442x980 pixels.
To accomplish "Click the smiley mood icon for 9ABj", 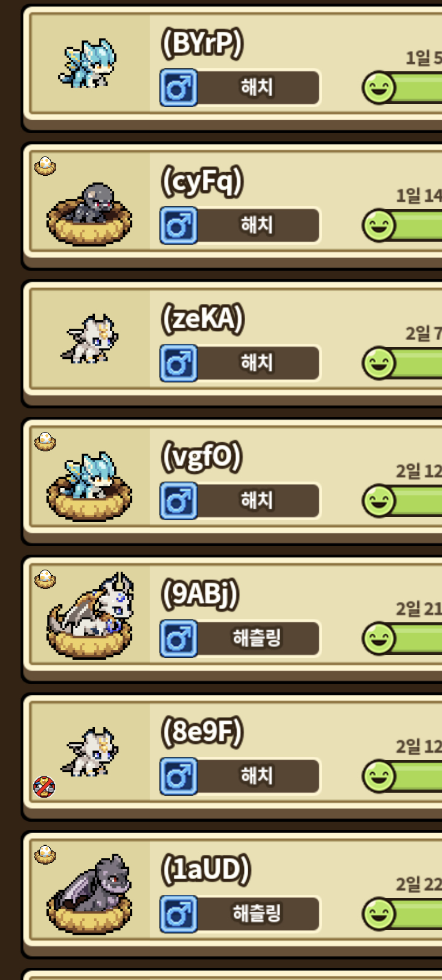I will [x=379, y=639].
